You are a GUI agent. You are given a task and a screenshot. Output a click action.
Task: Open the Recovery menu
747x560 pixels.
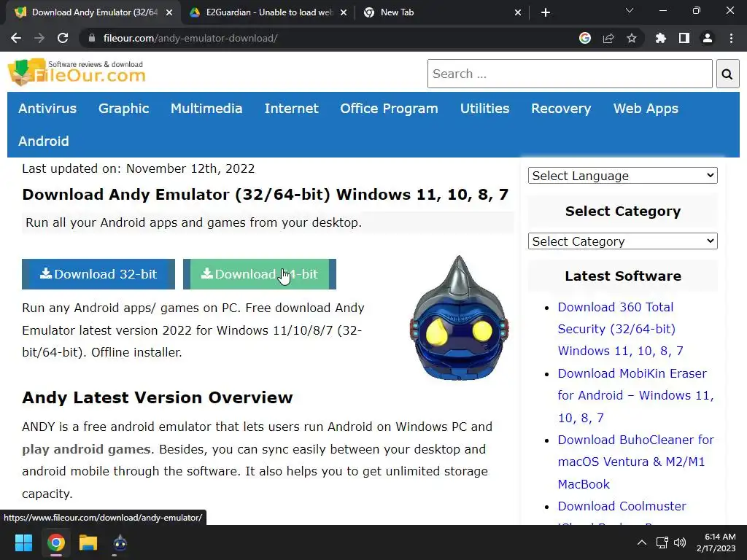tap(561, 109)
